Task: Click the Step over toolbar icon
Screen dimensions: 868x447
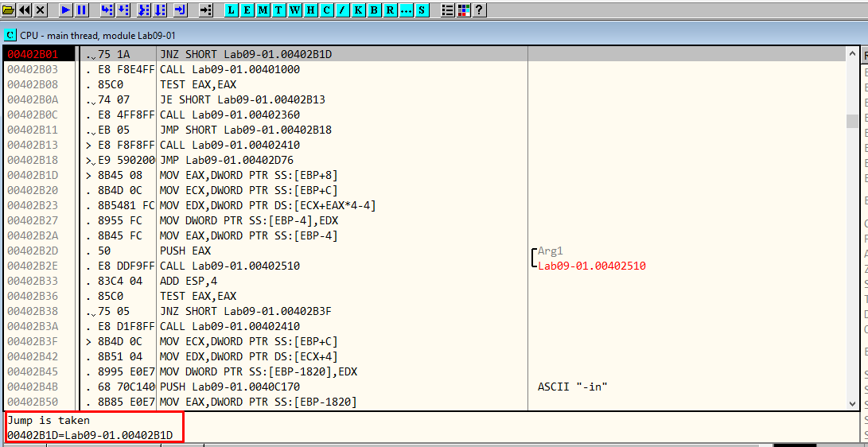Action: 123,10
